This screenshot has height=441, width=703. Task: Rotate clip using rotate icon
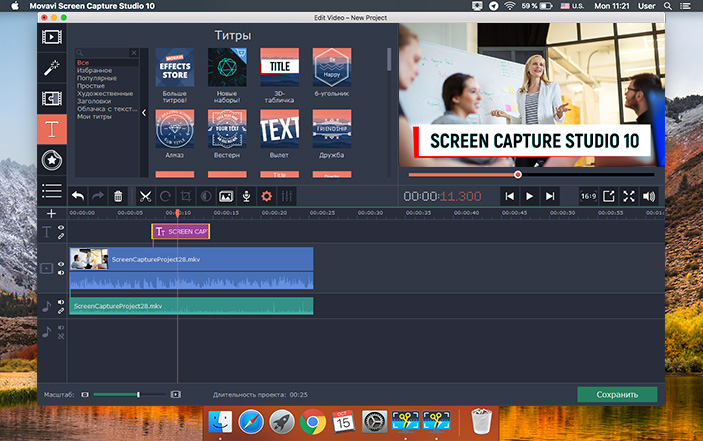165,196
